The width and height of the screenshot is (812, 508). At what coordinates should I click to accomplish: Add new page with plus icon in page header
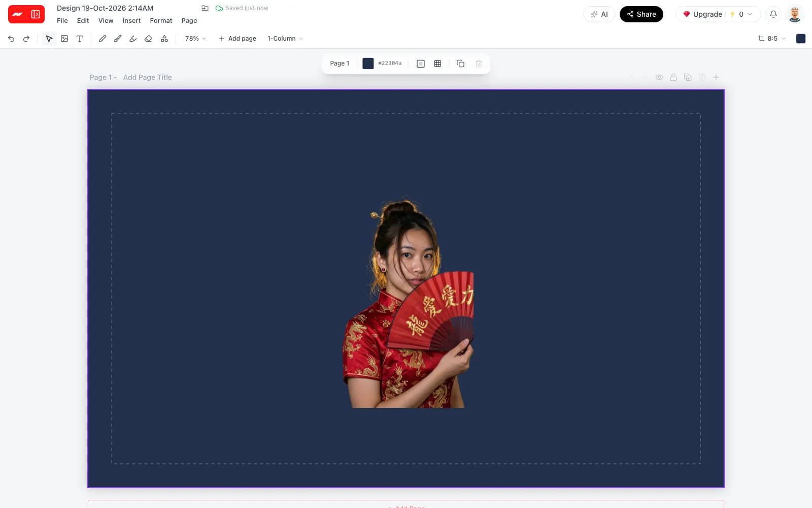click(x=716, y=77)
